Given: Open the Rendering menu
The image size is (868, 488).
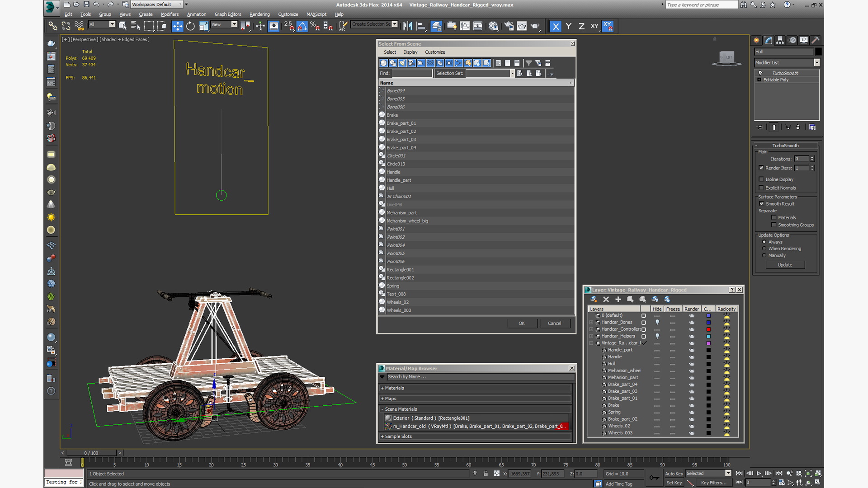Looking at the screenshot, I should [259, 14].
